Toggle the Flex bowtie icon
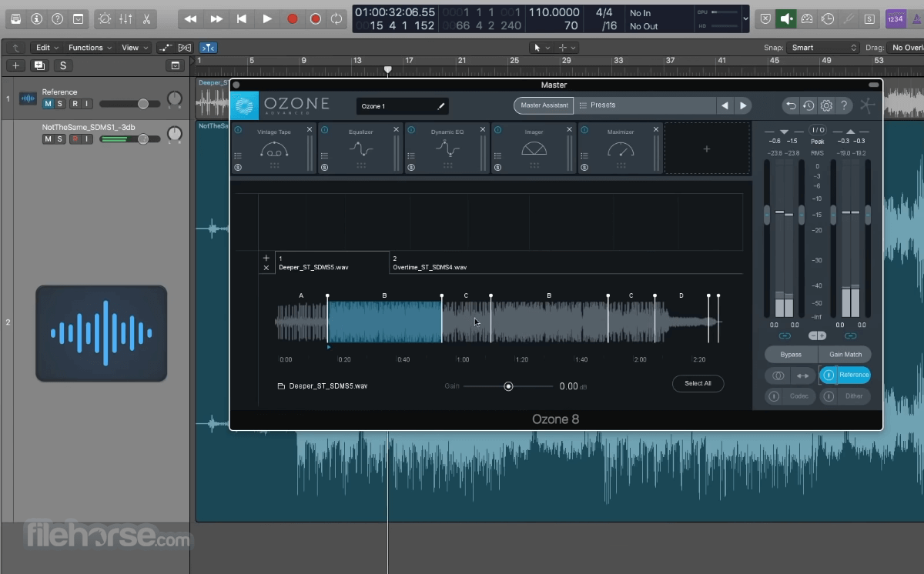924x574 pixels. point(186,48)
